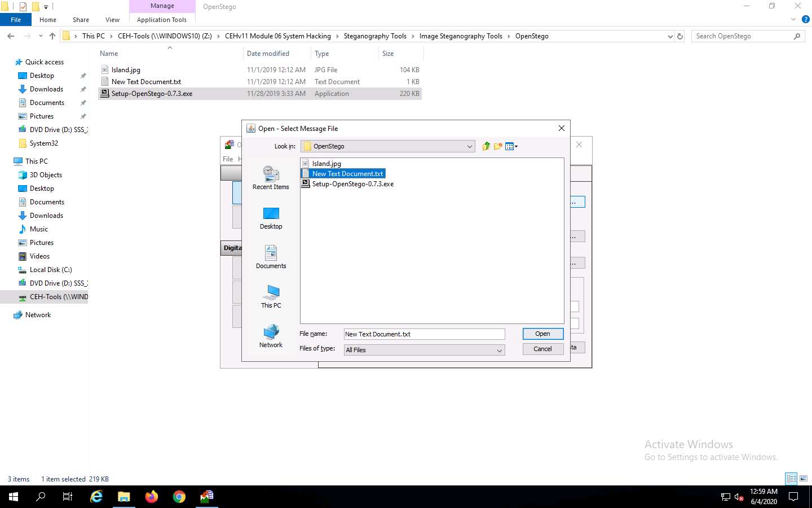The image size is (812, 508).
Task: Launch Firefox from taskbar
Action: [152, 497]
